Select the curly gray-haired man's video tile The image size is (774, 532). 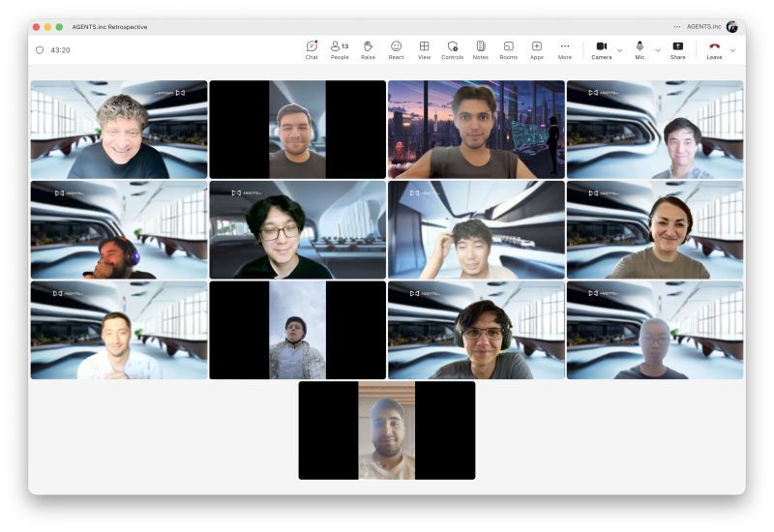click(x=119, y=130)
